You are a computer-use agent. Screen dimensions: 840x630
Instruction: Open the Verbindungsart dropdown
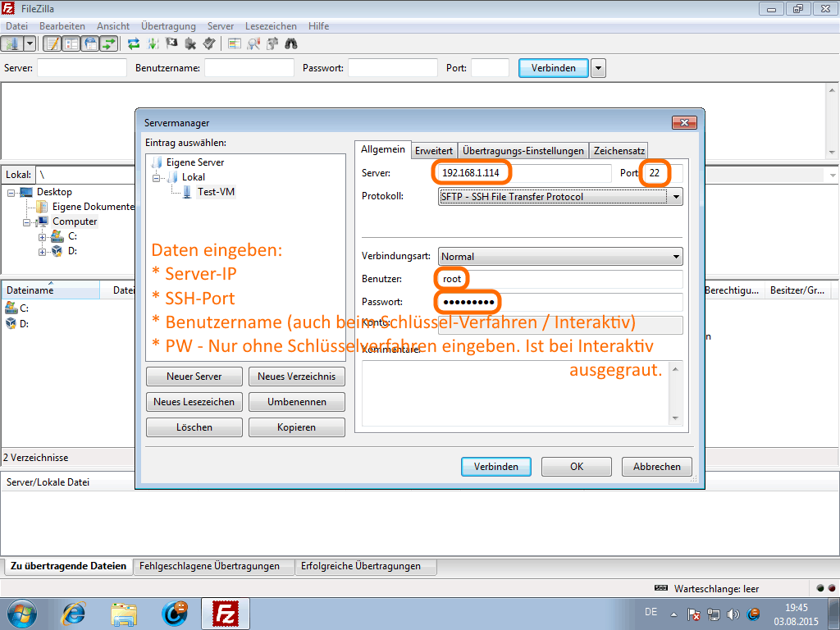pos(560,257)
